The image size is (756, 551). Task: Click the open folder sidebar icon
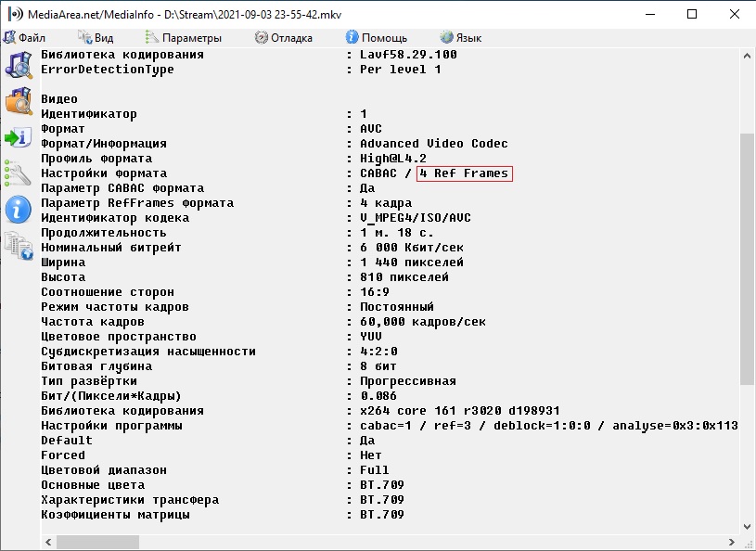click(19, 101)
